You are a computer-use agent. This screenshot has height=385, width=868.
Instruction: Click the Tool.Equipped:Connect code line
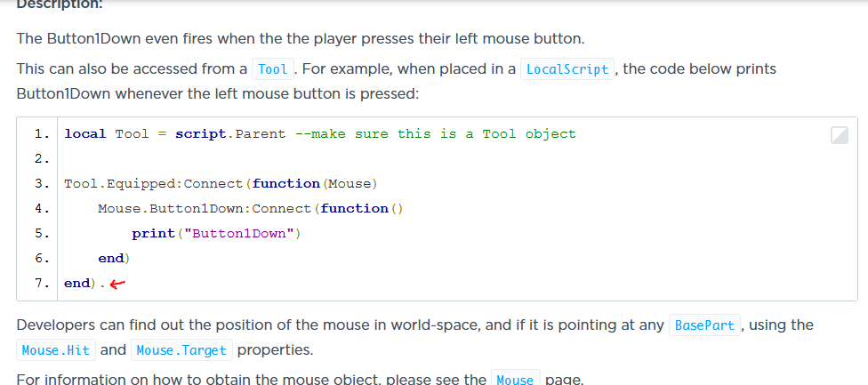pos(221,184)
